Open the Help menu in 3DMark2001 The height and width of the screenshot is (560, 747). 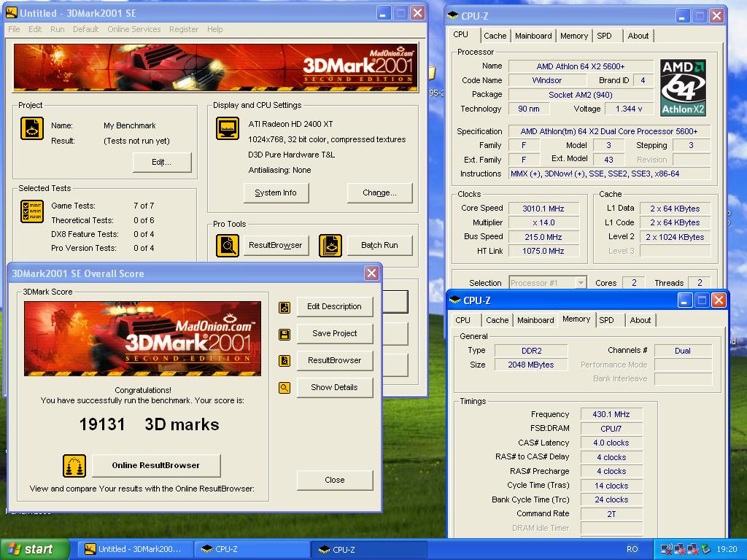point(215,29)
